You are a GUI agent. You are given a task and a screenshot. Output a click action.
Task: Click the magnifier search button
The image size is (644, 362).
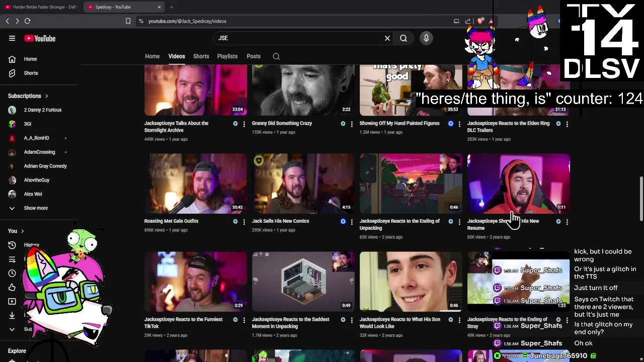[404, 38]
